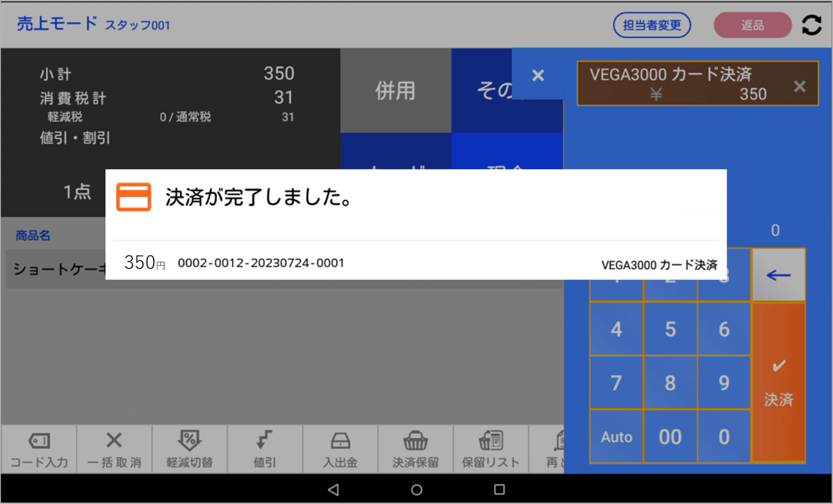Confirm payment with the 決済 button
Image resolution: width=833 pixels, height=504 pixels.
pos(779,381)
